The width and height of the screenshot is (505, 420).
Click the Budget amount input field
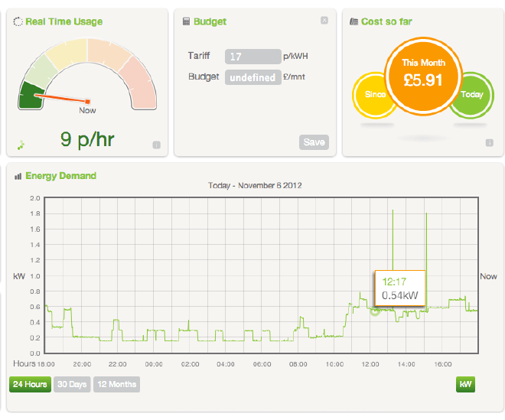tap(252, 77)
